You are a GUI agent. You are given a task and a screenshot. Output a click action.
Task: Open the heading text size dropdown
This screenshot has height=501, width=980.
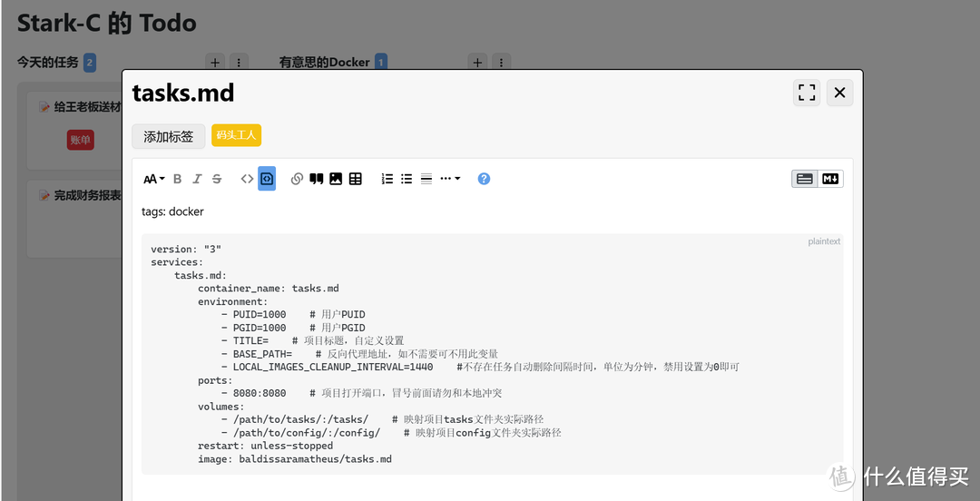[154, 179]
